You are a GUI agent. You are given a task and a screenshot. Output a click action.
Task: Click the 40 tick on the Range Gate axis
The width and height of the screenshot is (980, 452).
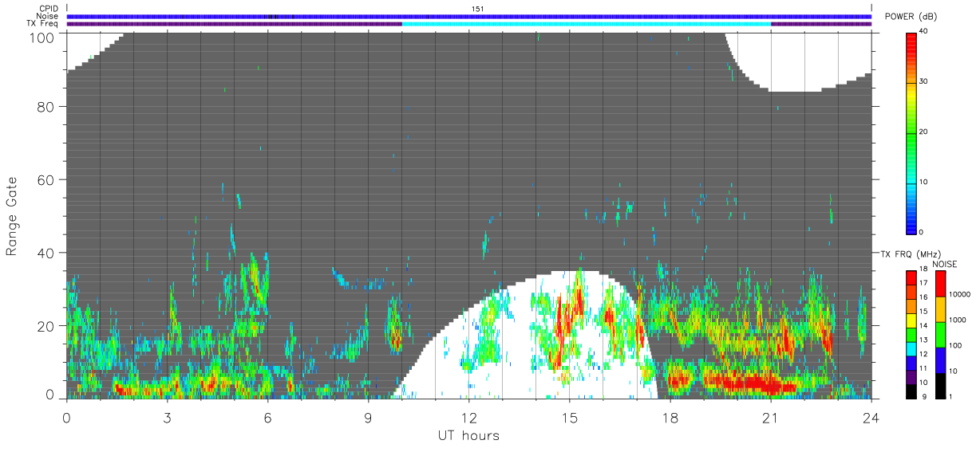pyautogui.click(x=46, y=253)
